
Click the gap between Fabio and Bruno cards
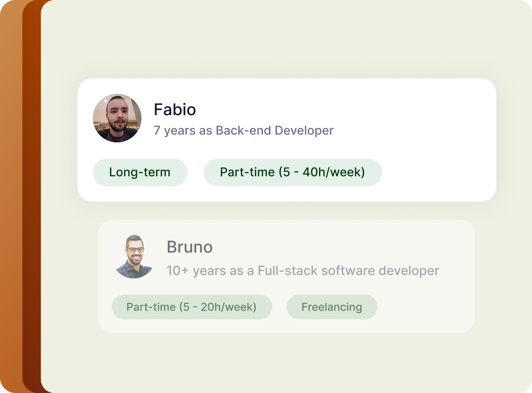[x=285, y=211]
